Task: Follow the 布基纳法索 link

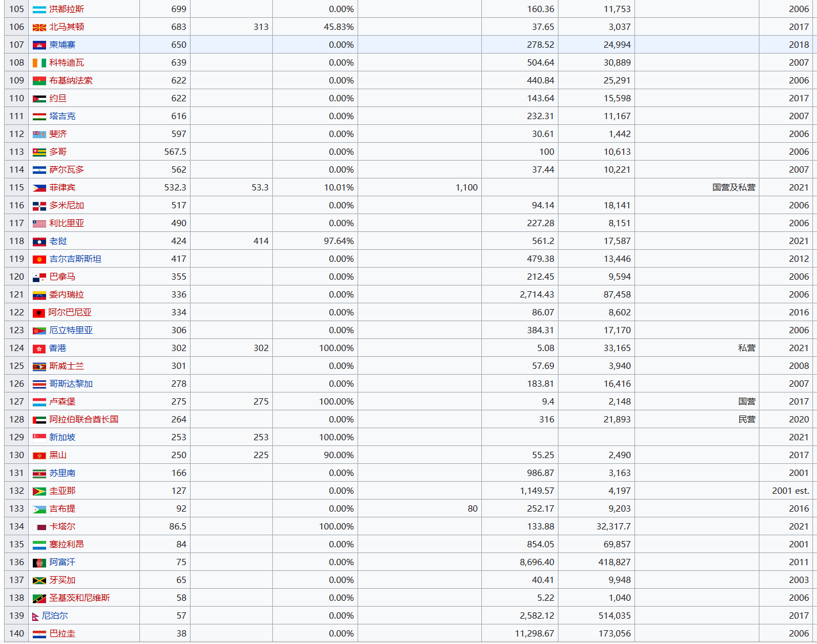Action: click(71, 81)
